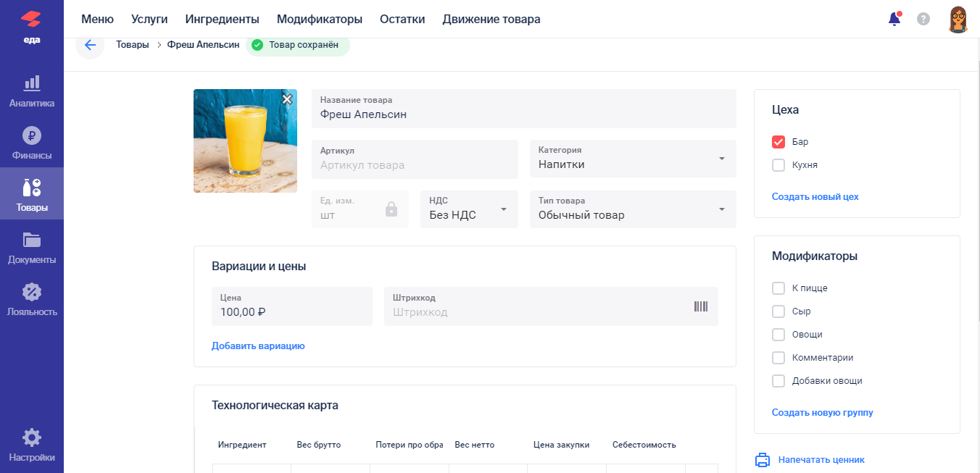Open the Финансы ruble icon section
The height and width of the screenshot is (473, 980).
pyautogui.click(x=32, y=143)
